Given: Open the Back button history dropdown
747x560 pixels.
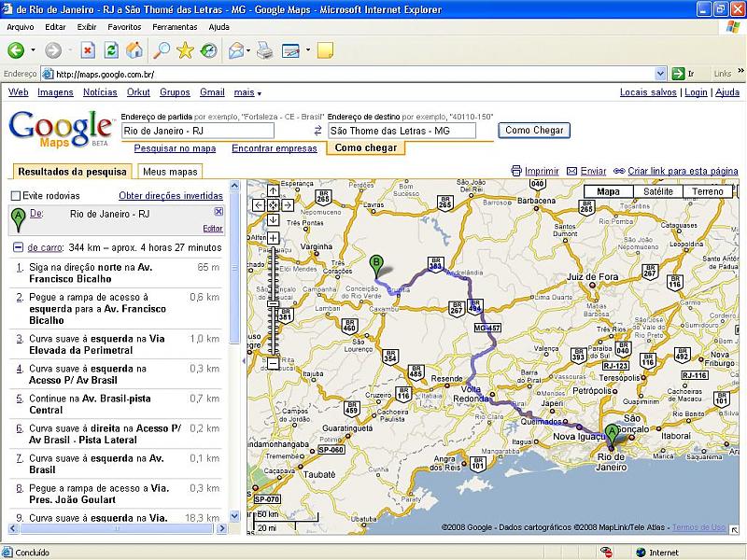Looking at the screenshot, I should pyautogui.click(x=33, y=50).
